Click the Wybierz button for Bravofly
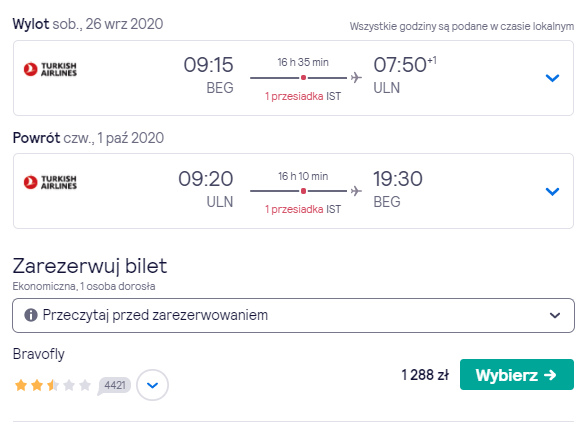The image size is (588, 429). pos(517,375)
